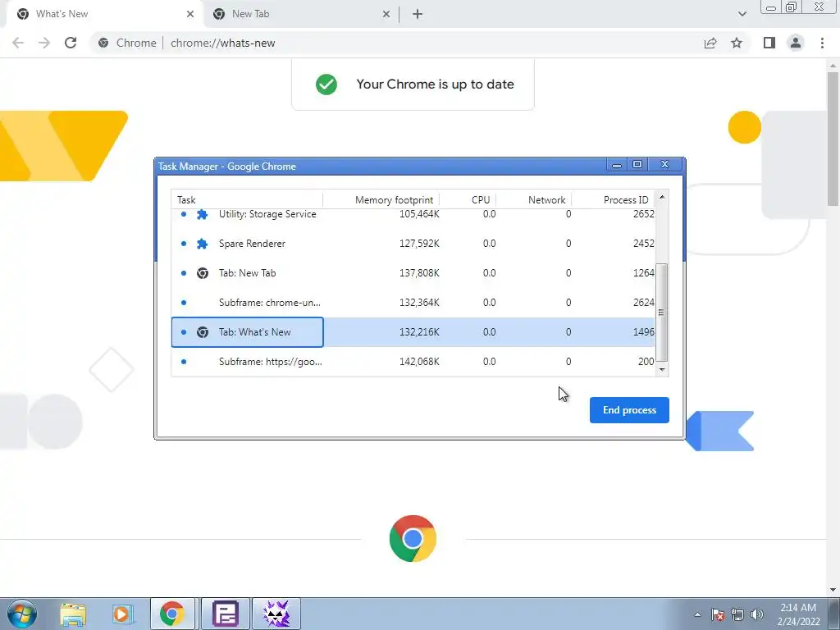Click the green up-to-date checkmark icon

point(326,84)
